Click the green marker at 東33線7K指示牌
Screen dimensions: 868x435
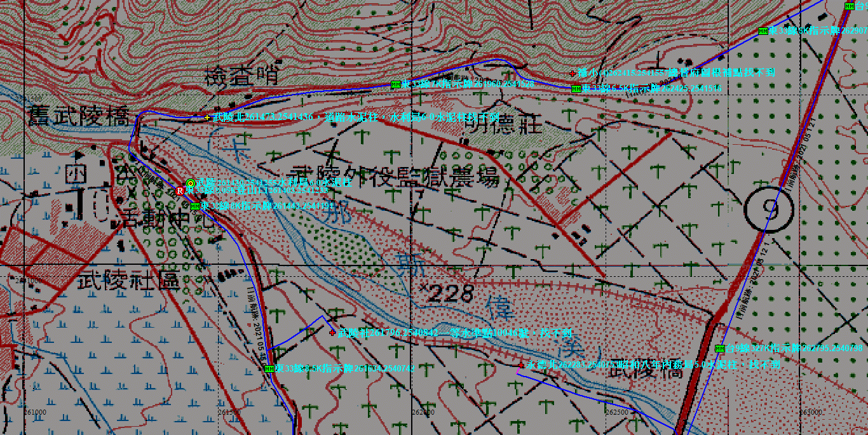[x=395, y=84]
